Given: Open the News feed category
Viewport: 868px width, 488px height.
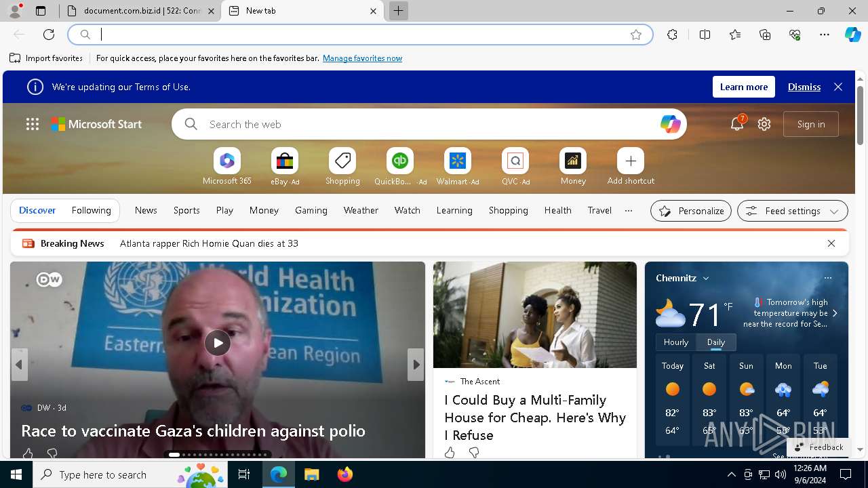Looking at the screenshot, I should (146, 211).
